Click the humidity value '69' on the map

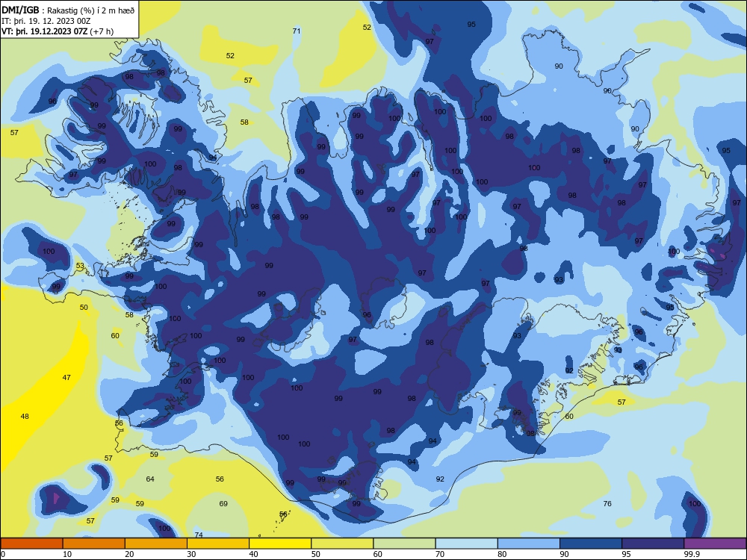(x=223, y=504)
